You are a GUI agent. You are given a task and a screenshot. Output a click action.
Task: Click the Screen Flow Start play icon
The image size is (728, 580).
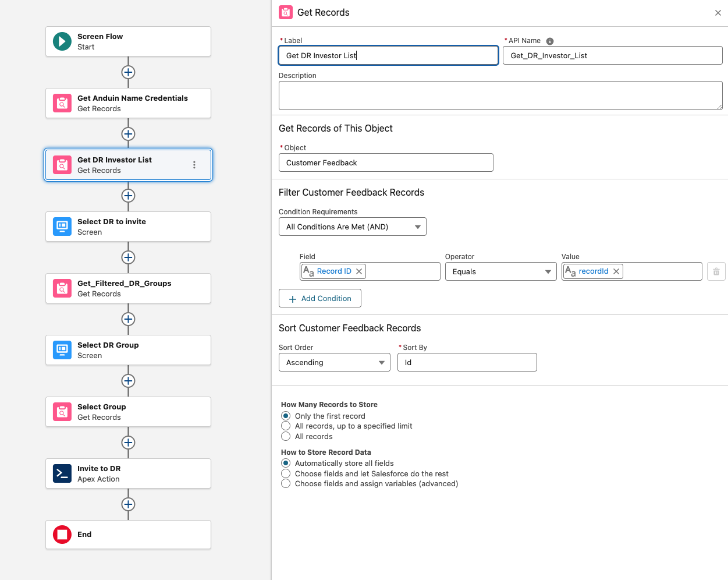tap(62, 41)
